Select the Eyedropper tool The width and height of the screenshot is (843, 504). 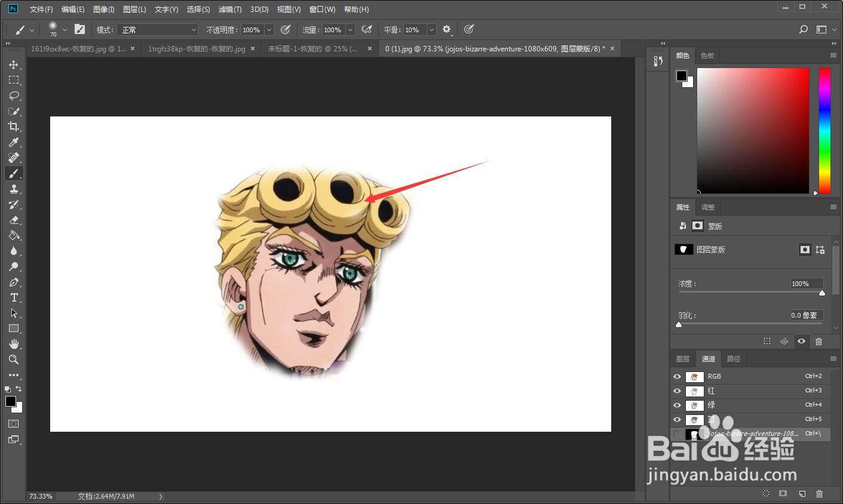14,142
